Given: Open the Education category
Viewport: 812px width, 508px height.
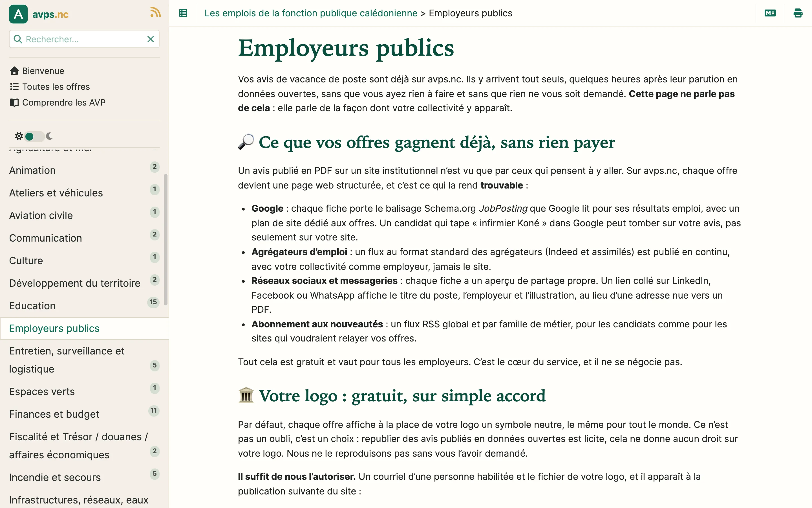Looking at the screenshot, I should coord(84,306).
